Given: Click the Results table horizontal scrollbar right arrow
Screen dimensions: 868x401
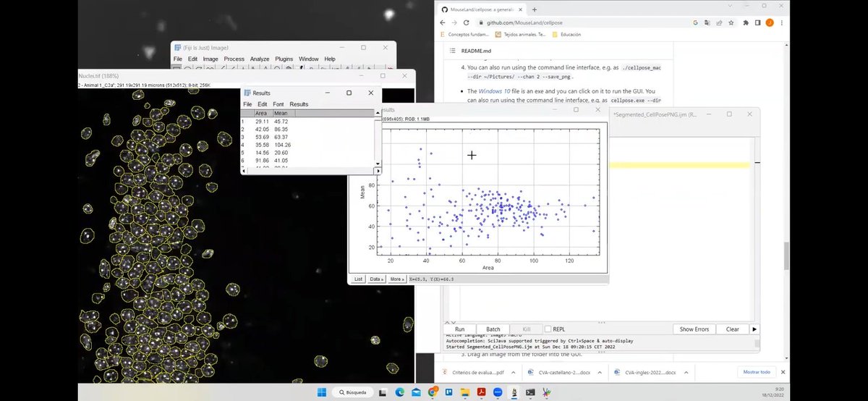Looking at the screenshot, I should (377, 171).
